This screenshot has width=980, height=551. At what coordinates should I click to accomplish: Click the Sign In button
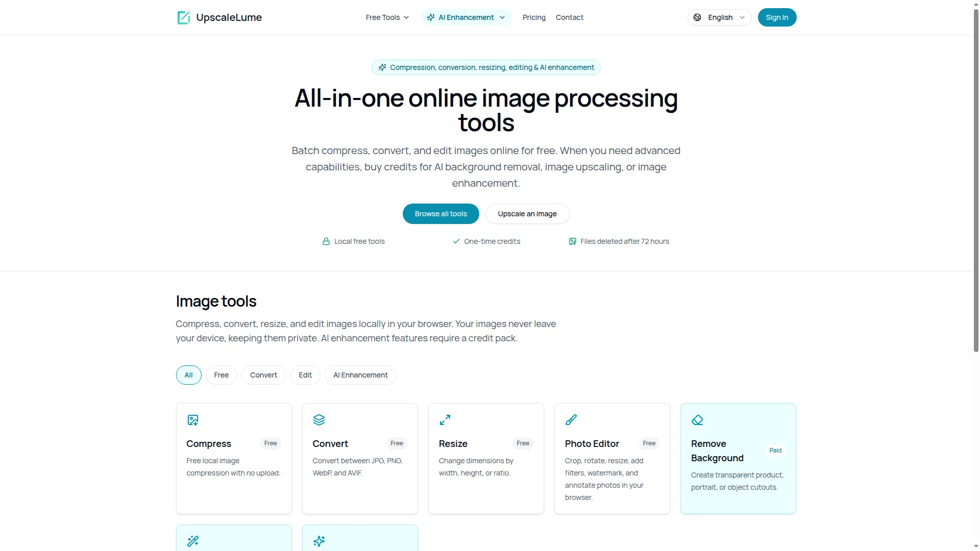777,17
